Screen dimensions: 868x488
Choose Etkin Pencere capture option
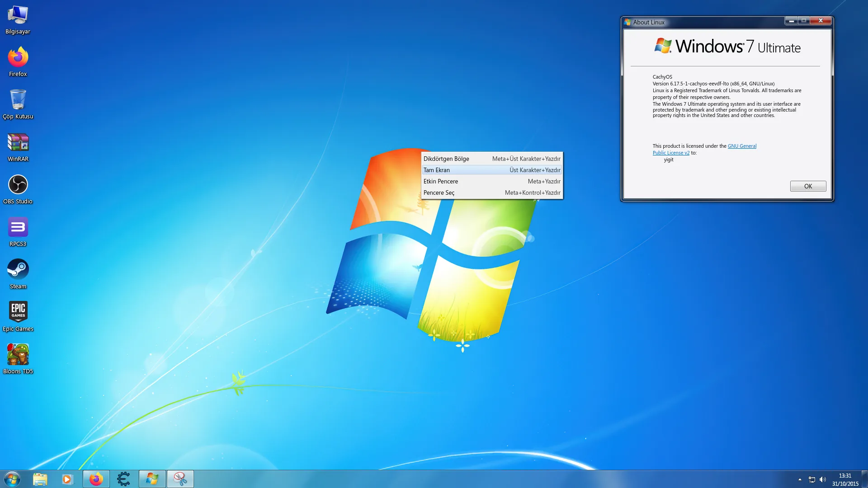pyautogui.click(x=492, y=181)
